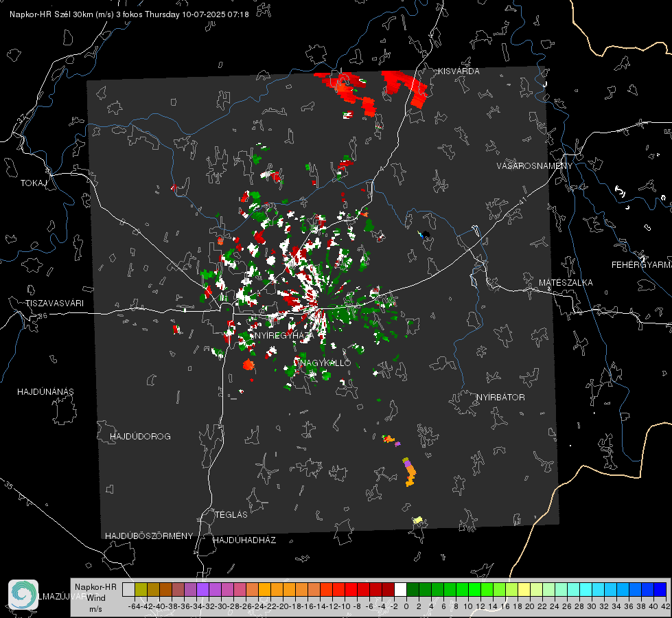Pick the darkest blue swatch at legend end
This screenshot has width=672, height=618.
pyautogui.click(x=660, y=589)
